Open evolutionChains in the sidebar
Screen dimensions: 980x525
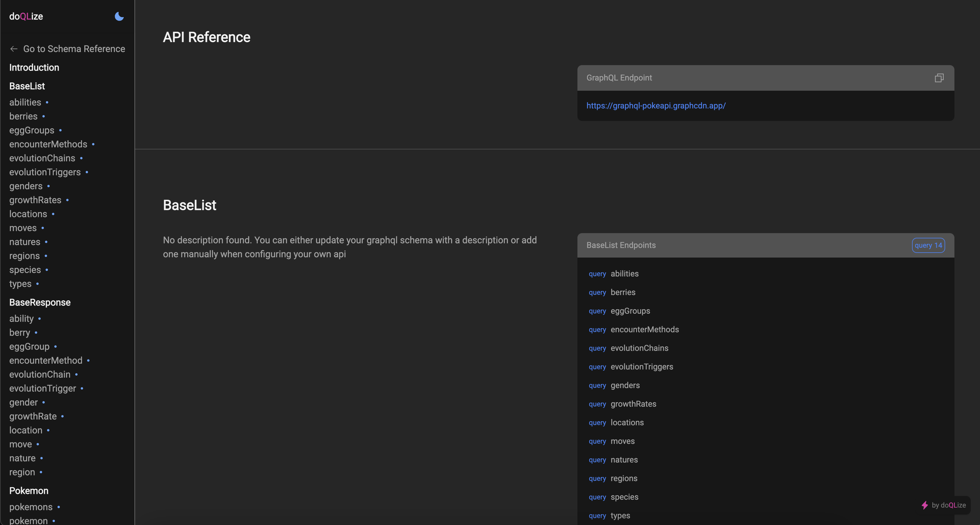[x=42, y=158]
